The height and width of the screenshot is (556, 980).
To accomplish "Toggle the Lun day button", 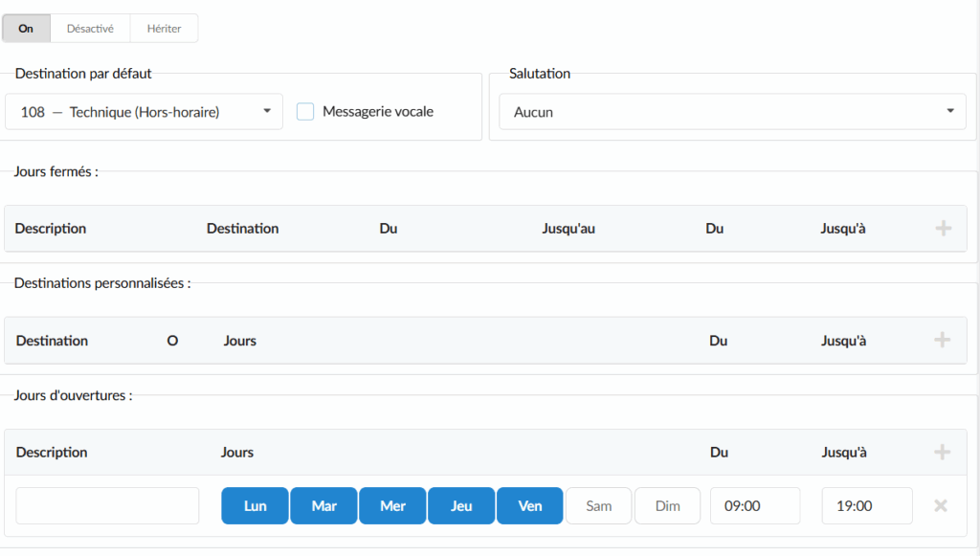I will click(255, 505).
